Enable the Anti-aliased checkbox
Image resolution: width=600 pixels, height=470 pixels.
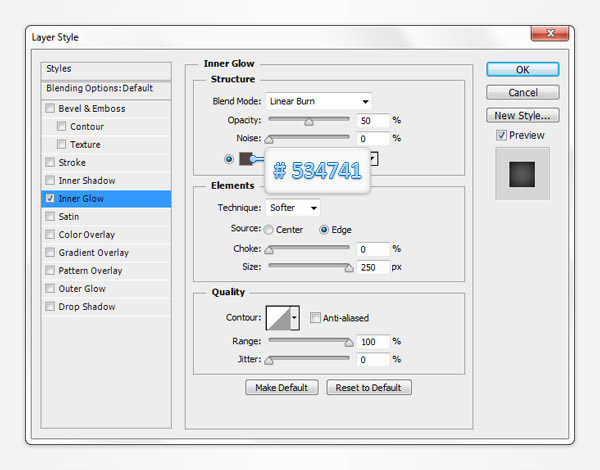pyautogui.click(x=316, y=318)
